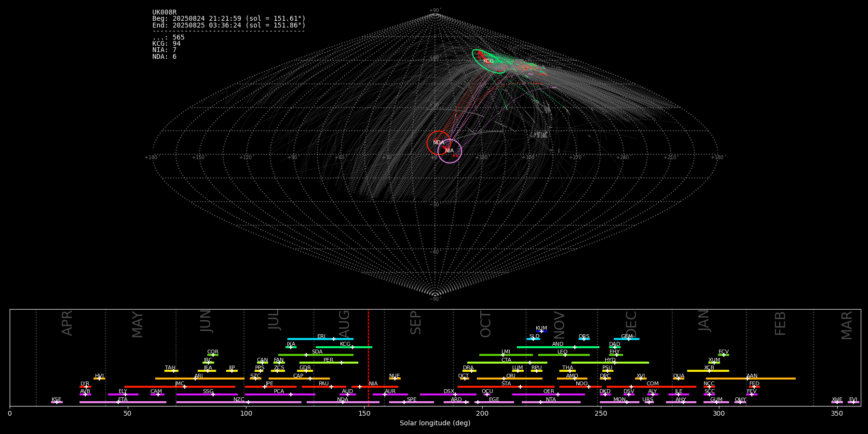Select the MON shower bar
Screen dimensions: 868x434
[620, 402]
